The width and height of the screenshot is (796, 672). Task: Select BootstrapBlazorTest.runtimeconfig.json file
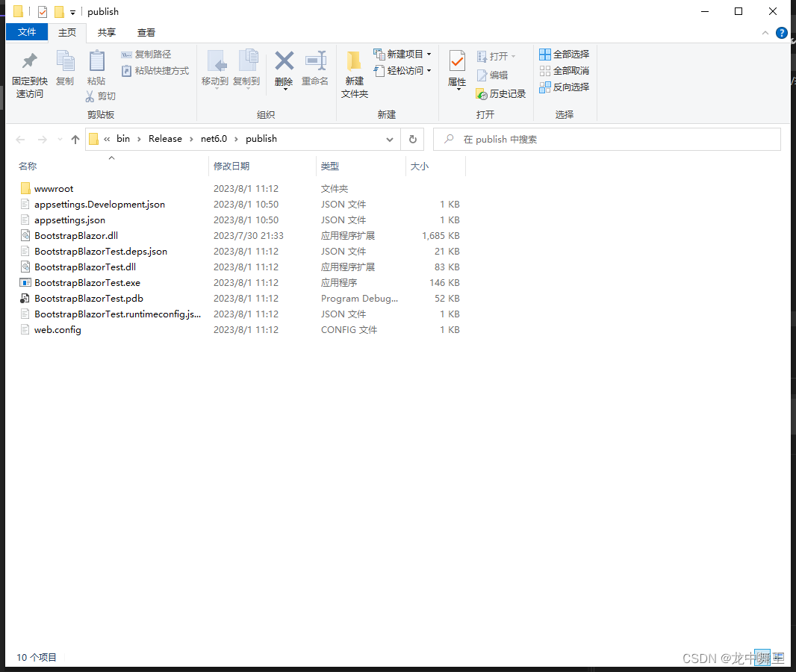click(x=118, y=314)
